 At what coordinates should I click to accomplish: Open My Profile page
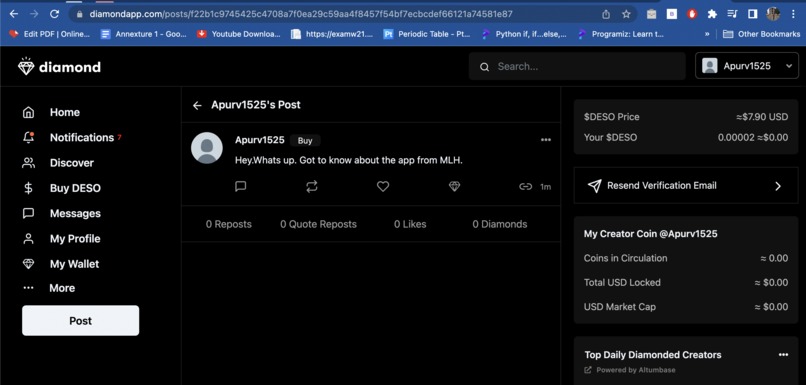tap(75, 239)
